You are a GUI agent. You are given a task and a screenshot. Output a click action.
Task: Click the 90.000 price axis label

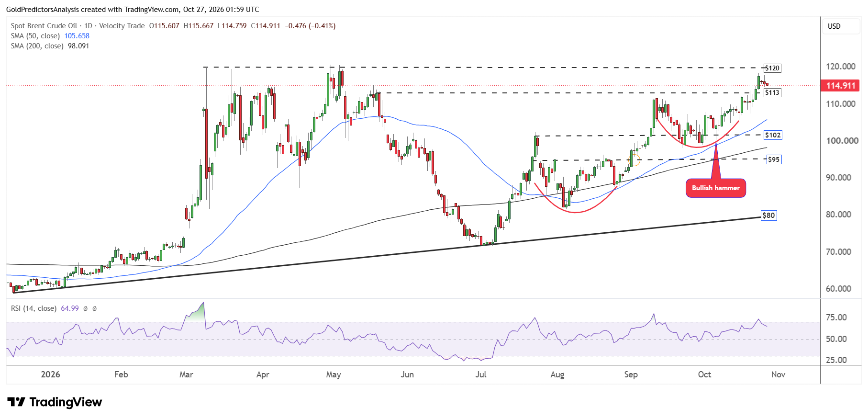838,178
